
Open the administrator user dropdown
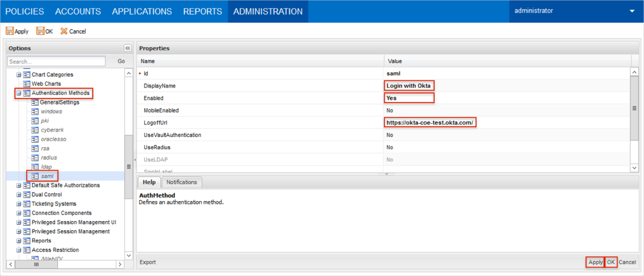tap(631, 11)
